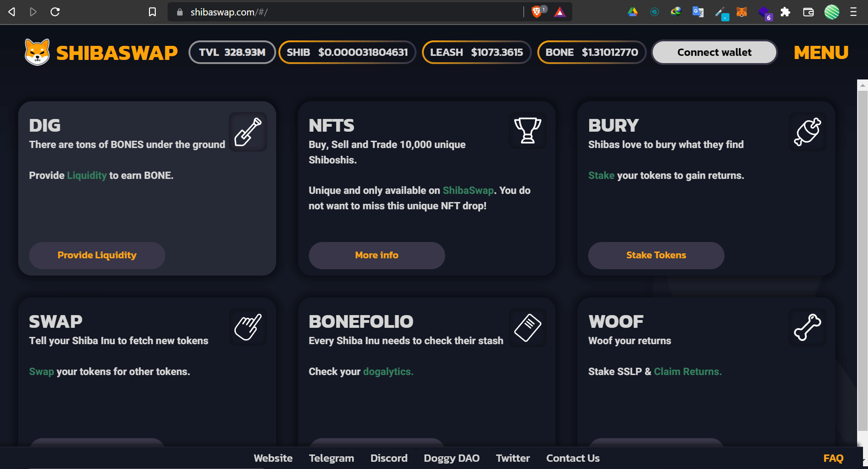Screen dimensions: 868x469
Task: Open Brave Rewards triangle icon
Action: (x=560, y=12)
